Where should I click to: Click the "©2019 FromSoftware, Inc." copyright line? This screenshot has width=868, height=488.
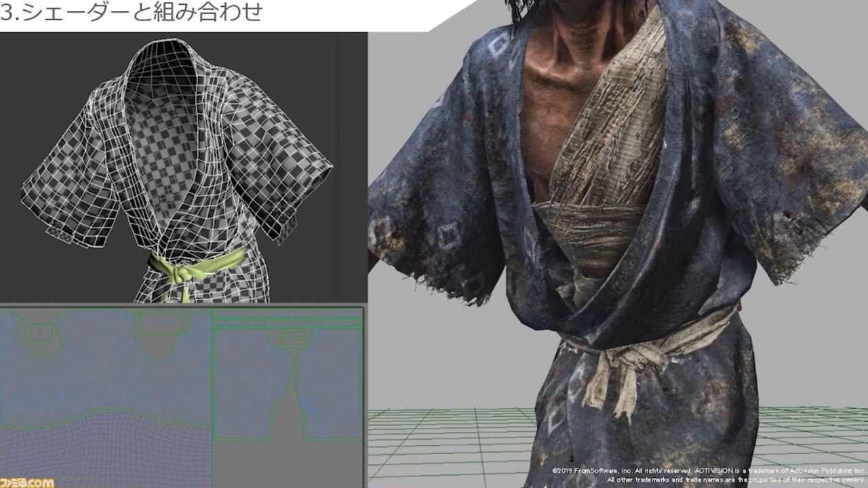[709, 470]
